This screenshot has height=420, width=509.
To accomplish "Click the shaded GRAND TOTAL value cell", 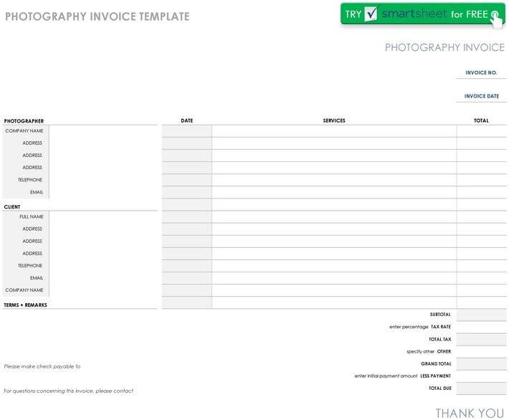I will [482, 364].
